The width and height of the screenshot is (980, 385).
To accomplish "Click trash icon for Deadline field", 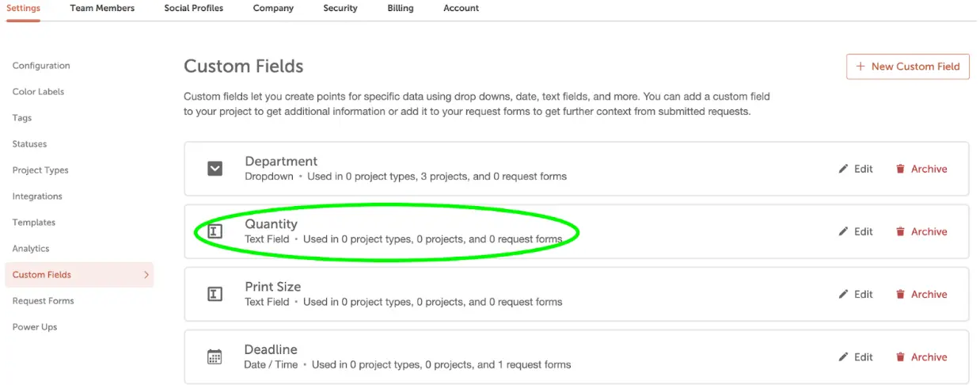I will click(900, 357).
